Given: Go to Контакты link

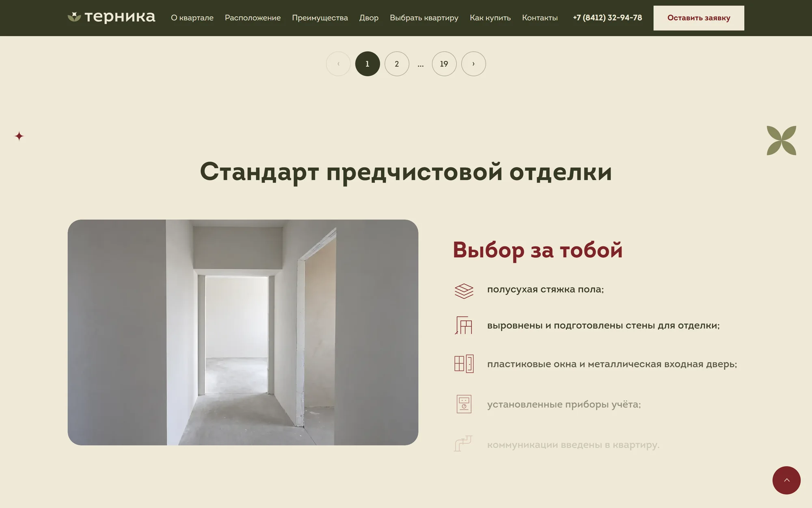Looking at the screenshot, I should pyautogui.click(x=540, y=18).
